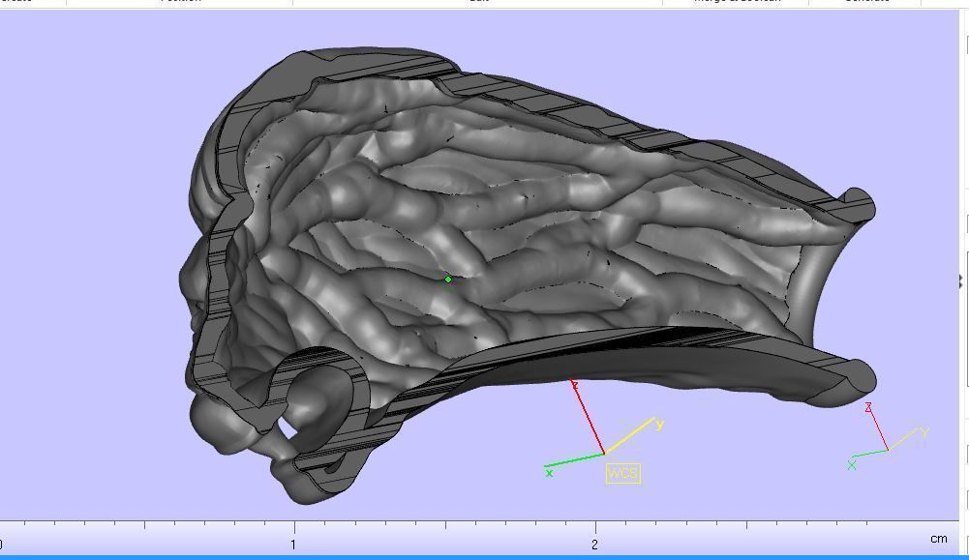
Task: Click the yellow WCS coordinate system label
Action: [x=623, y=474]
